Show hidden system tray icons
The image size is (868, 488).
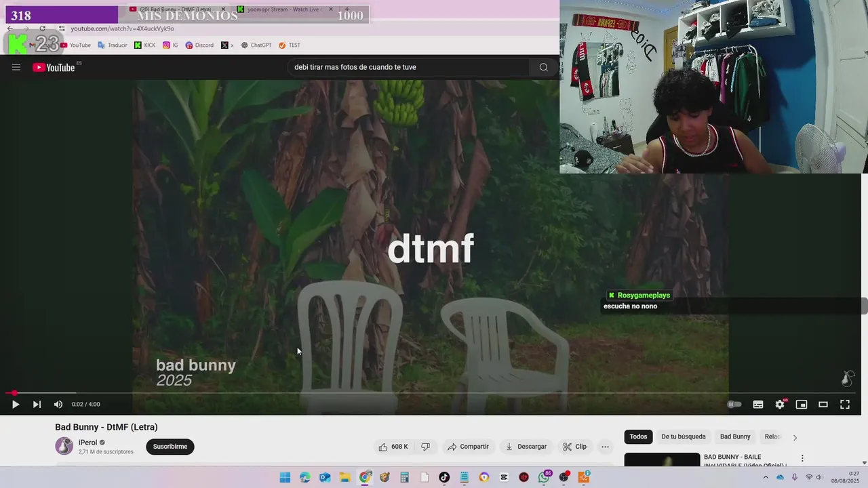tap(766, 477)
